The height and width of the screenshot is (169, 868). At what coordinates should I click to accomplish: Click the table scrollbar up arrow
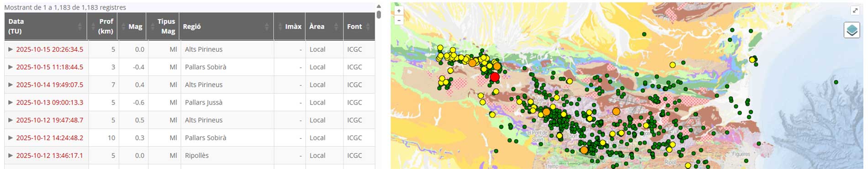379,6
